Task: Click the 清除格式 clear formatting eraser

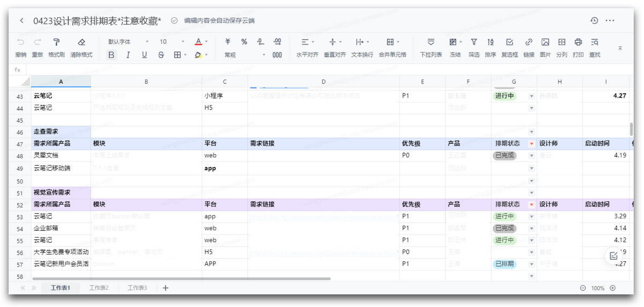Action: point(81,47)
